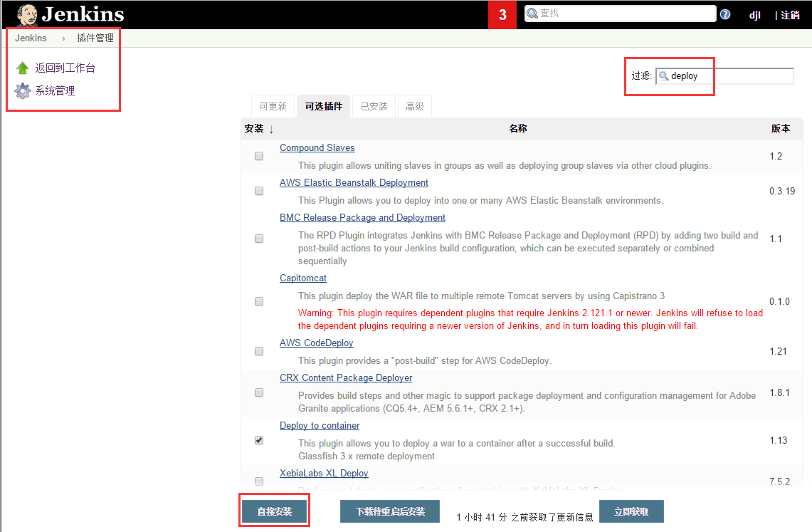This screenshot has width=812, height=532.
Task: Click the djl user link
Action: [754, 15]
